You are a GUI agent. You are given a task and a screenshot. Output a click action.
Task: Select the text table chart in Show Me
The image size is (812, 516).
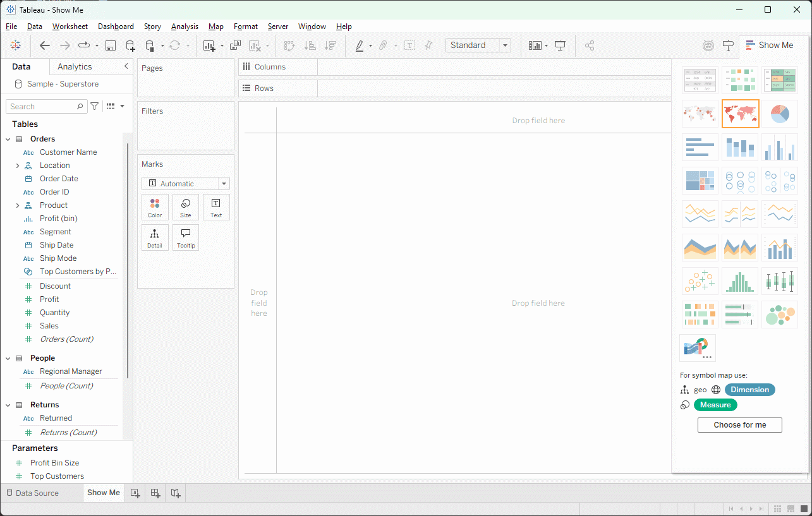[700, 80]
